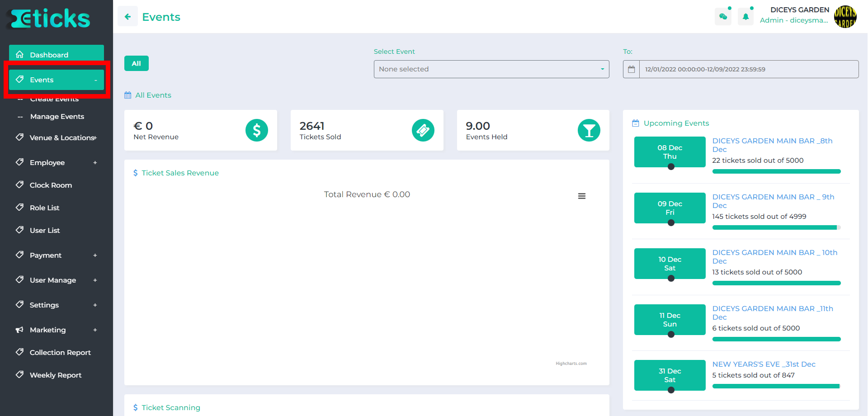Click the 09 Dec Fri date tile
Viewport: 868px width, 416px height.
(x=670, y=208)
